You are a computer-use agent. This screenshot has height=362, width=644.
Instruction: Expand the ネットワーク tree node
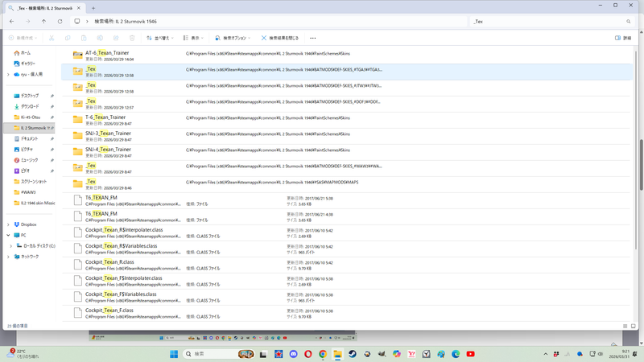(8, 257)
